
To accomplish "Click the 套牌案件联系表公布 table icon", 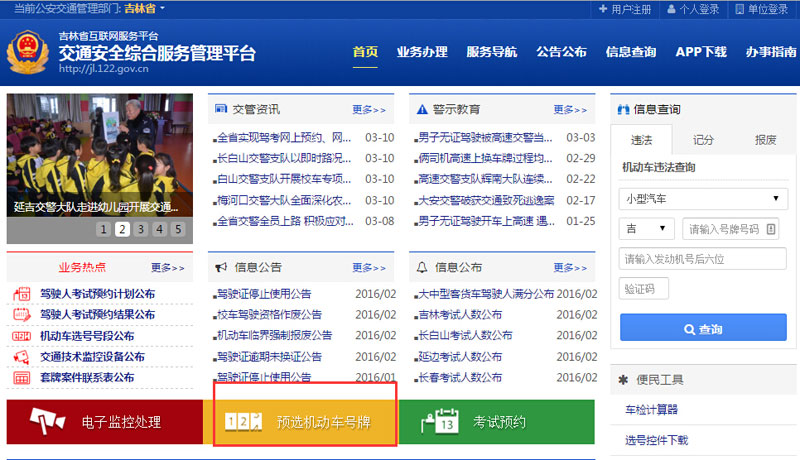I will tap(21, 377).
